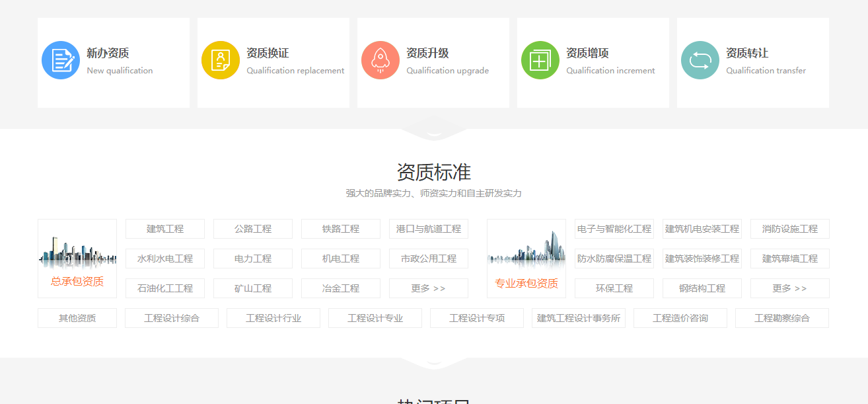Select the 建筑工程 qualification button
The height and width of the screenshot is (404, 868).
pyautogui.click(x=164, y=229)
